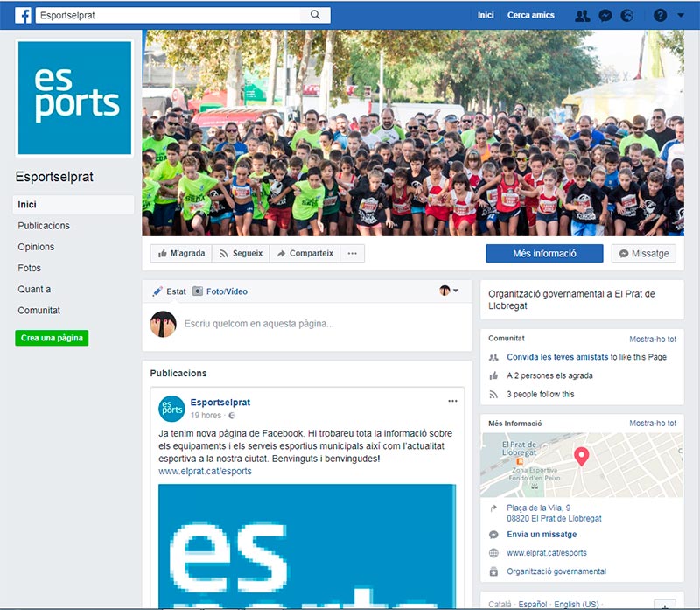Click the Foto/Vídeo camera icon
This screenshot has width=700, height=610.
coord(198,291)
